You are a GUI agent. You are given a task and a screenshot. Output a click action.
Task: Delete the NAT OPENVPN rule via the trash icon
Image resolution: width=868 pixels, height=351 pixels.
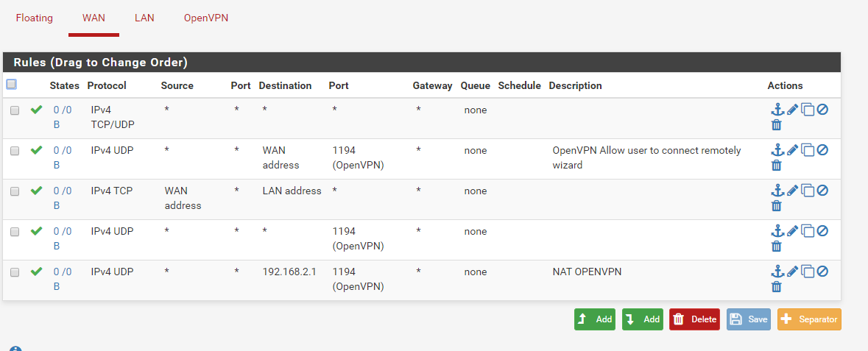pyautogui.click(x=776, y=286)
